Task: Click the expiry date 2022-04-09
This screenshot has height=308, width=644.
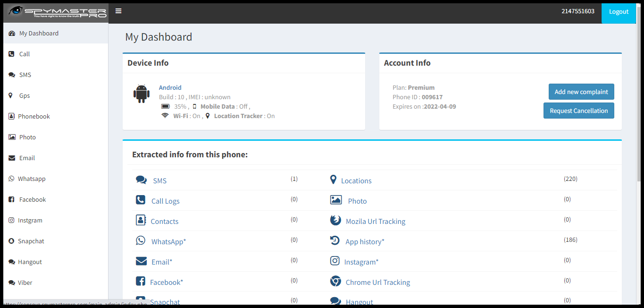Action: (x=440, y=106)
